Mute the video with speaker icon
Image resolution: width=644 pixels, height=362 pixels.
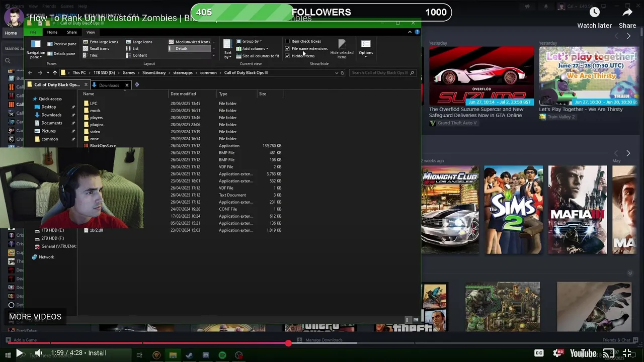click(x=38, y=353)
